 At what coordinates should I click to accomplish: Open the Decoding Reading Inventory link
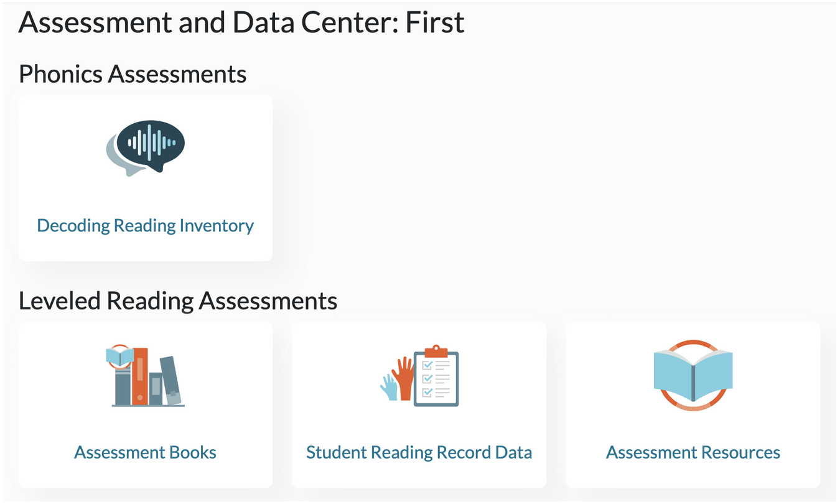[146, 225]
